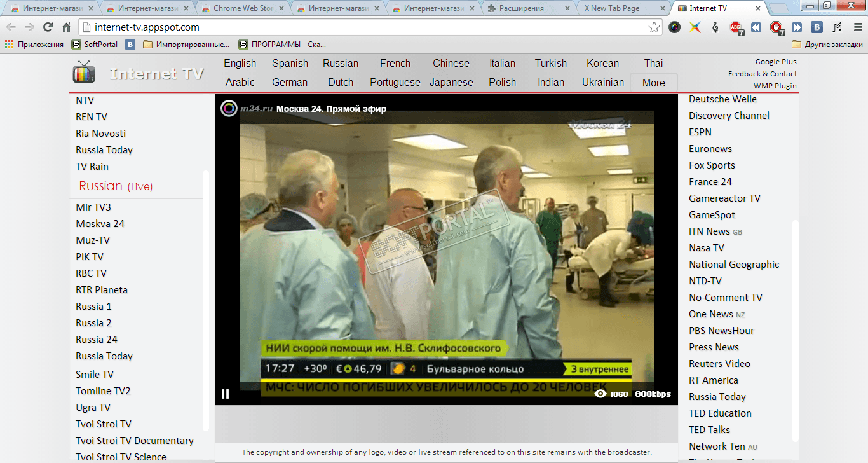Open the music note M extension icon
868x463 pixels.
pos(837,27)
